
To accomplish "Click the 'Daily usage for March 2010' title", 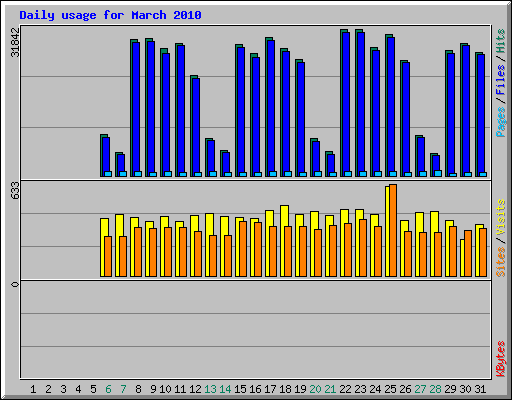I will [110, 15].
